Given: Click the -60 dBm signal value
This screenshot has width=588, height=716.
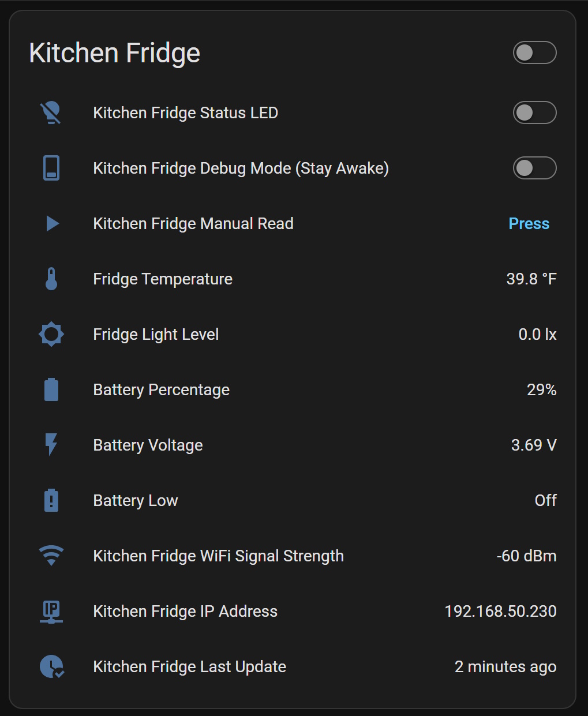Looking at the screenshot, I should pyautogui.click(x=527, y=556).
